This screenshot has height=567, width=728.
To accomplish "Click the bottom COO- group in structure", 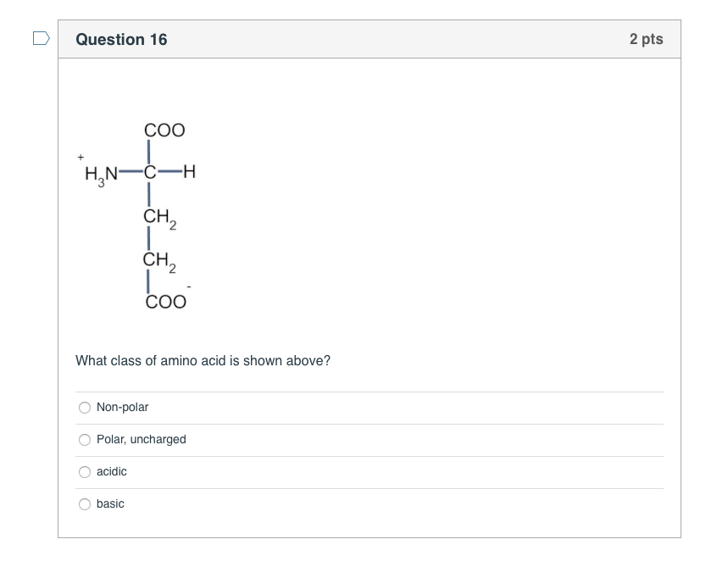I will [166, 302].
